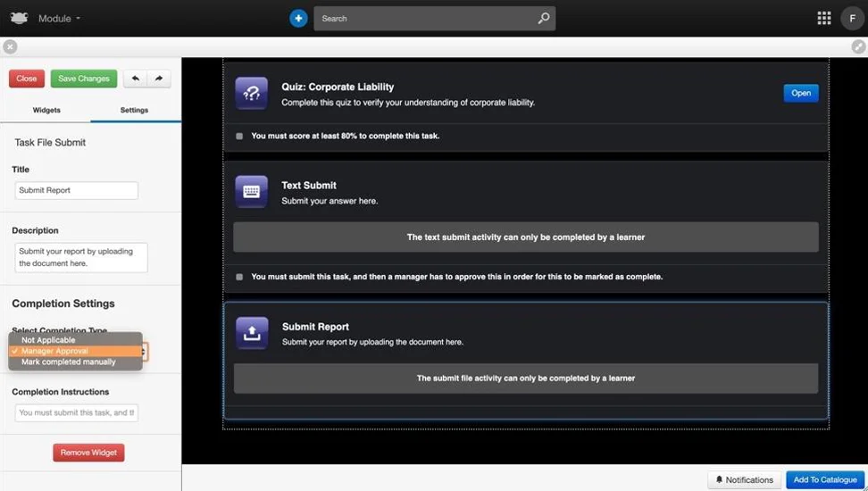Switch to the Widgets tab
This screenshot has width=868, height=491.
pos(46,110)
